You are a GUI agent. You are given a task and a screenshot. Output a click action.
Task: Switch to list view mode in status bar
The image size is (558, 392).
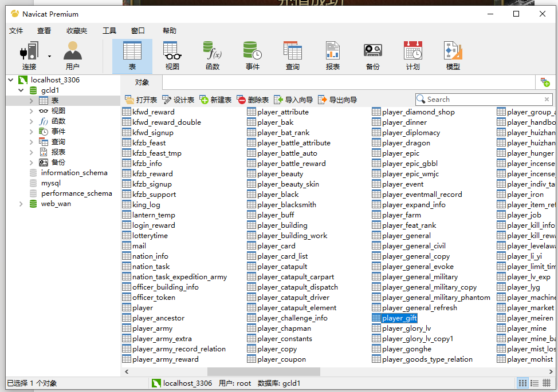523,383
